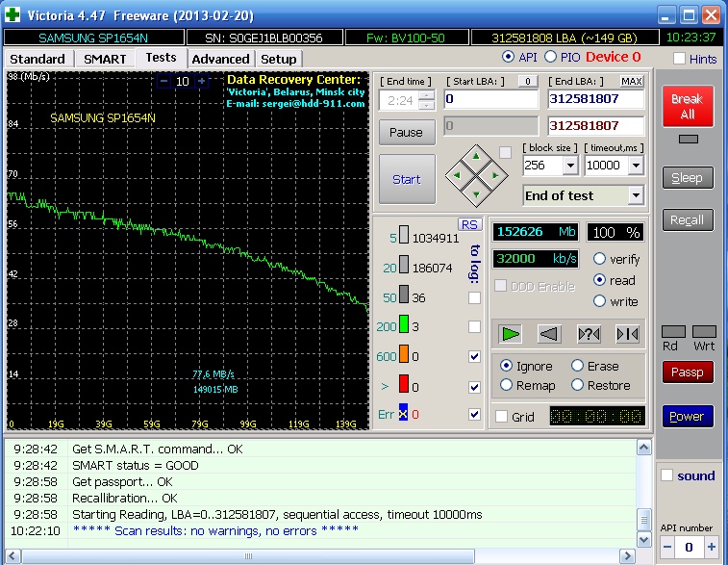
Task: Expand the timeout ms dropdown
Action: click(x=635, y=166)
